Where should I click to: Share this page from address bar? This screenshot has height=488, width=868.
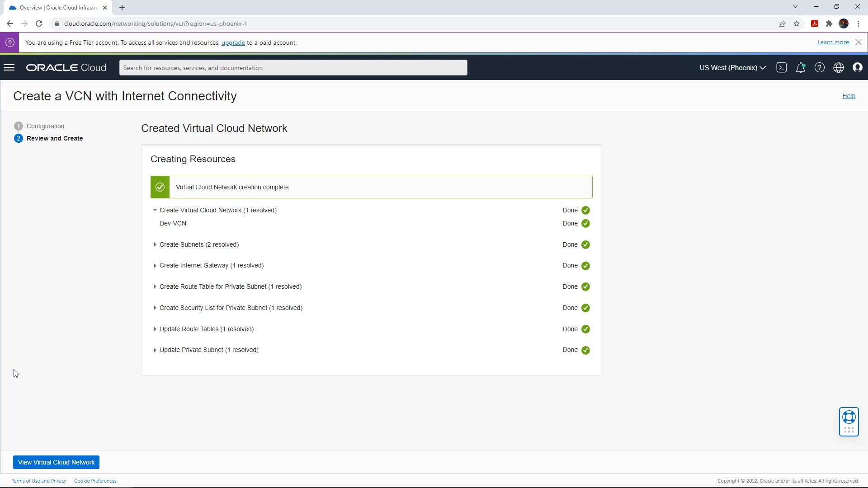click(x=782, y=23)
